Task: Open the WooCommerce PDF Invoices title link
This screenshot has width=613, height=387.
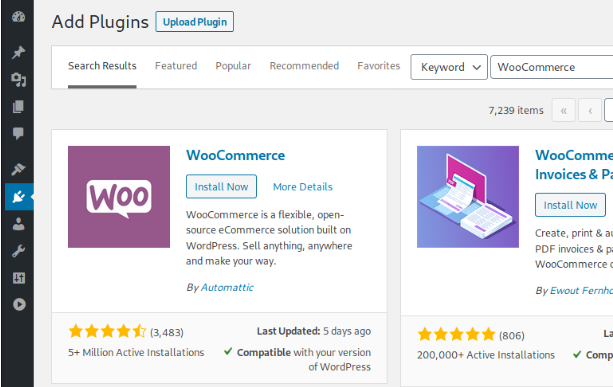Action: point(574,165)
